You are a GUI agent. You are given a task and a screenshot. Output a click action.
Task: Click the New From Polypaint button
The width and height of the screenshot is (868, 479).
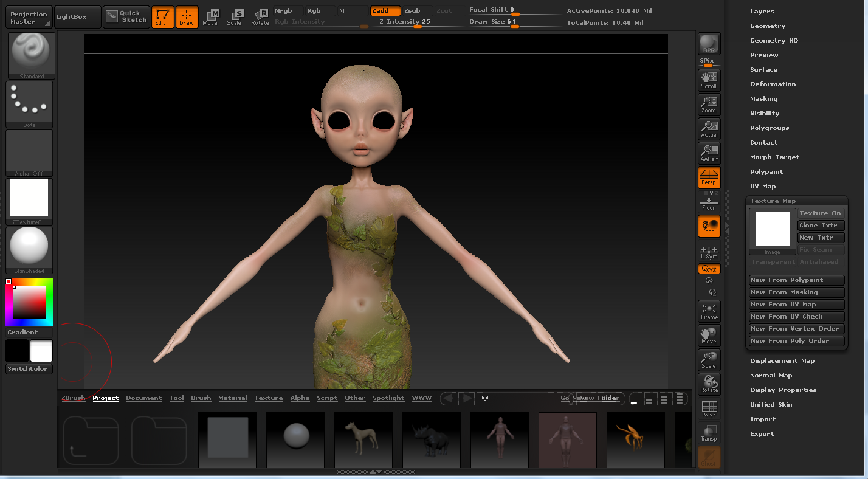[x=796, y=280]
